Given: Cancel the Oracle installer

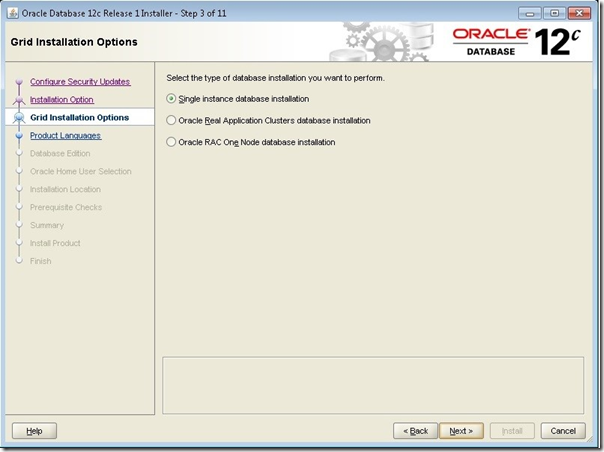Looking at the screenshot, I should tap(563, 431).
